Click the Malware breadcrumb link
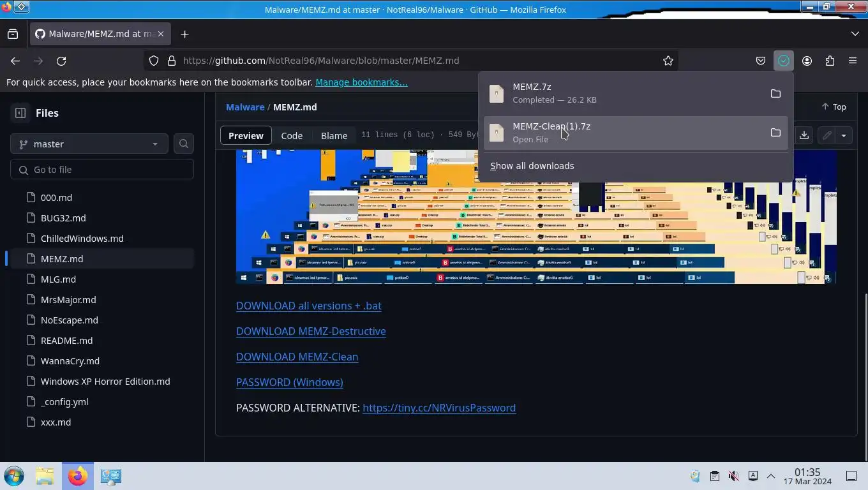The width and height of the screenshot is (868, 490). click(245, 107)
